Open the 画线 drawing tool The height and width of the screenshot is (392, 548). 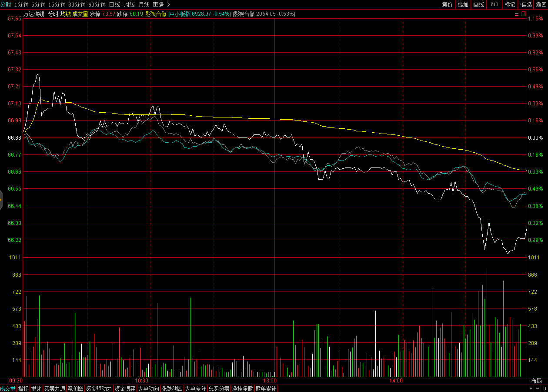pyautogui.click(x=478, y=4)
